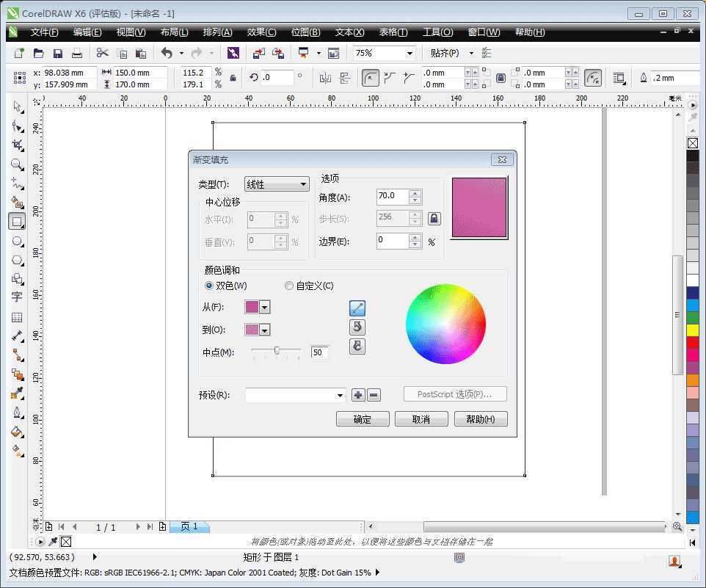
Task: Click the direct gradient path icon
Action: (357, 308)
